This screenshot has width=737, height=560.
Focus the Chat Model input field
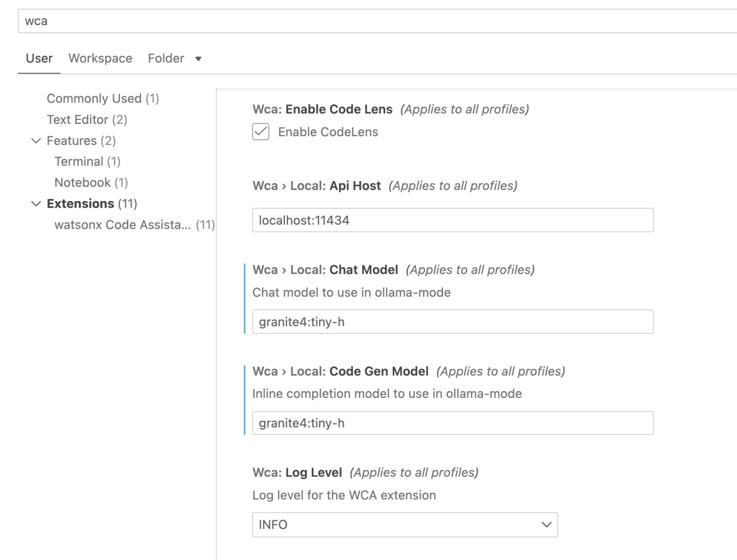(x=453, y=321)
